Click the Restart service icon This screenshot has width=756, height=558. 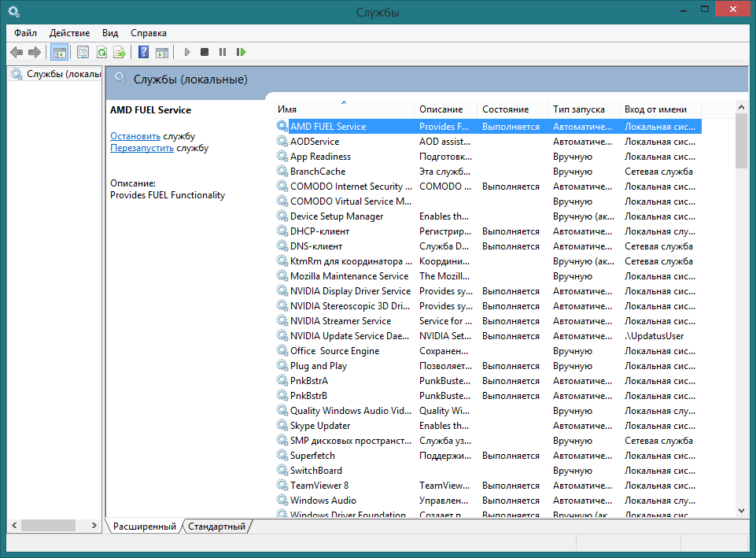coord(241,52)
